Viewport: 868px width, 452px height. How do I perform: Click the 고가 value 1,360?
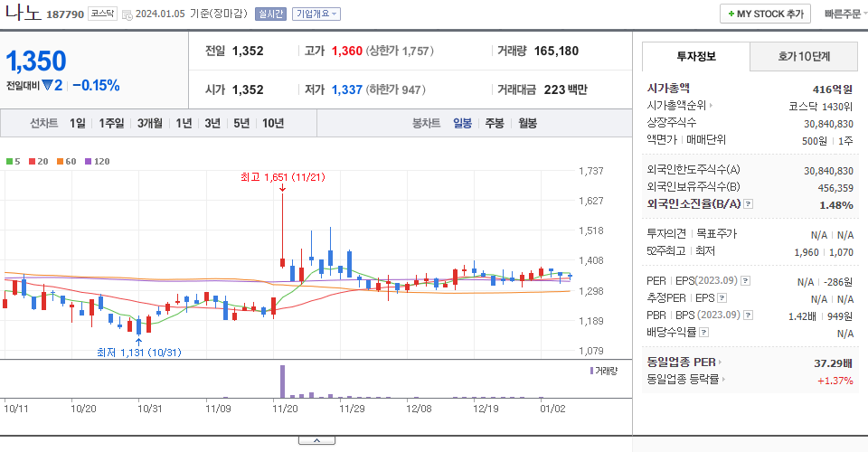(347, 51)
